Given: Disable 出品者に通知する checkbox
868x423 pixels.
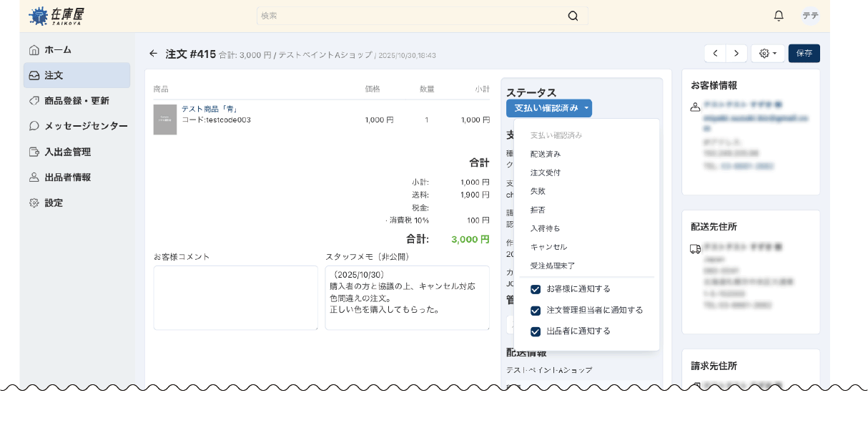Looking at the screenshot, I should (x=536, y=331).
